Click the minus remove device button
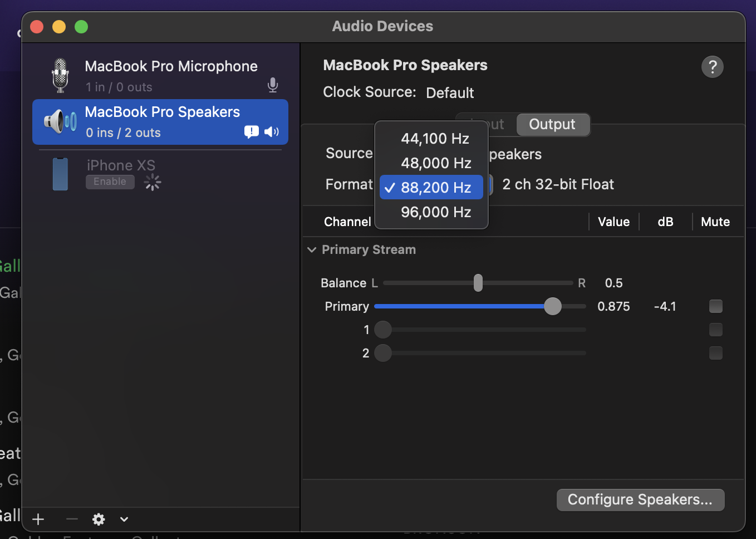Screen dimensions: 756x539 (72, 520)
